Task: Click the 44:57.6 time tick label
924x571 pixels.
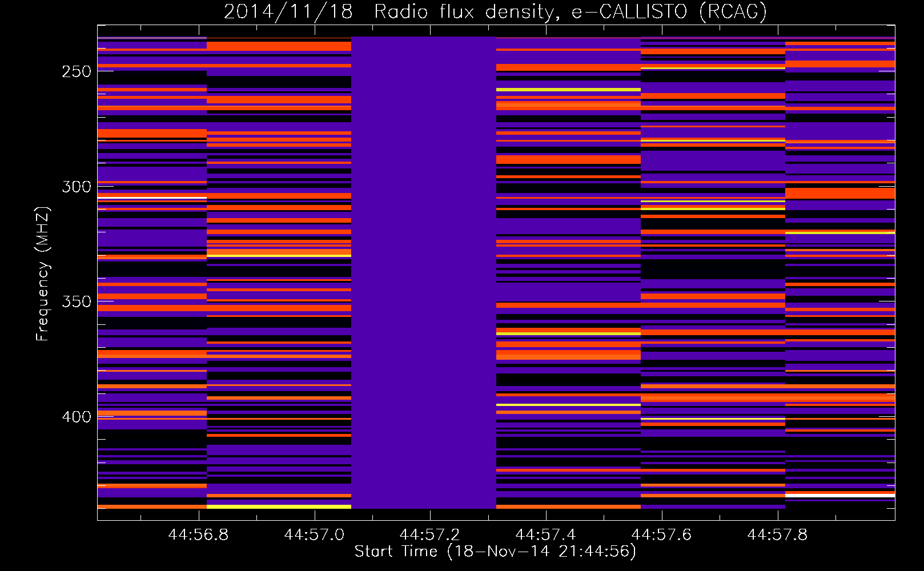Action: [x=661, y=534]
